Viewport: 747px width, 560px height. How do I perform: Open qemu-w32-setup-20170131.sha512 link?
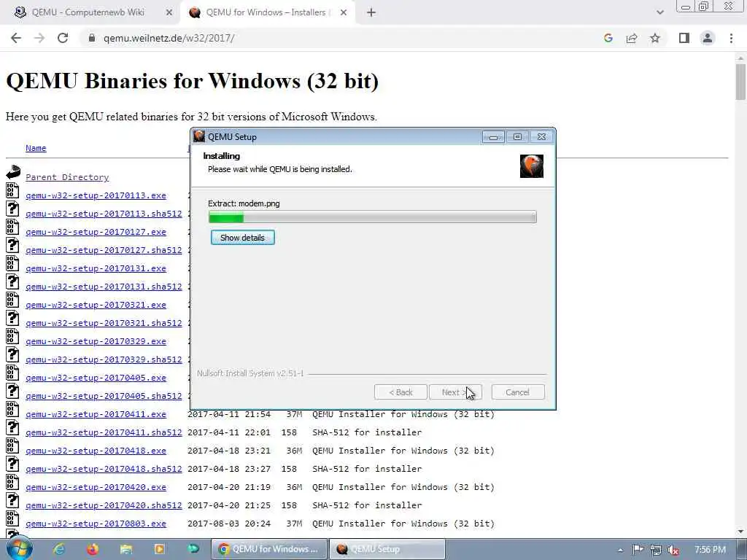(x=104, y=287)
